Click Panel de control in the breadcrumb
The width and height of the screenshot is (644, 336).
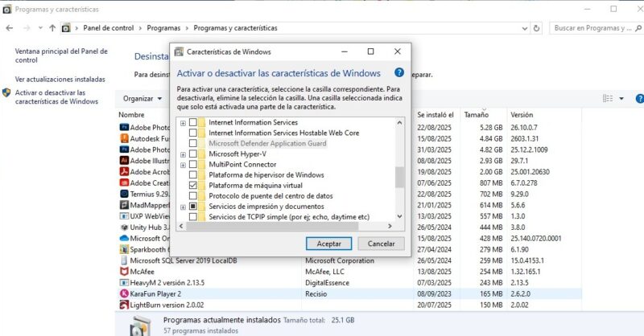(x=109, y=28)
